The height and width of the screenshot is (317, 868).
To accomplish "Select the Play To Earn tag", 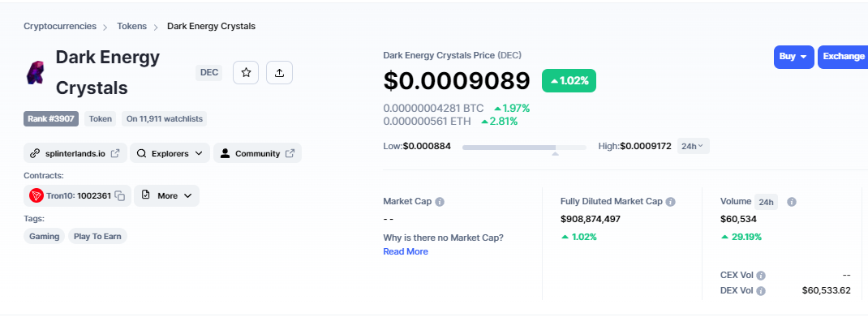I will (98, 236).
